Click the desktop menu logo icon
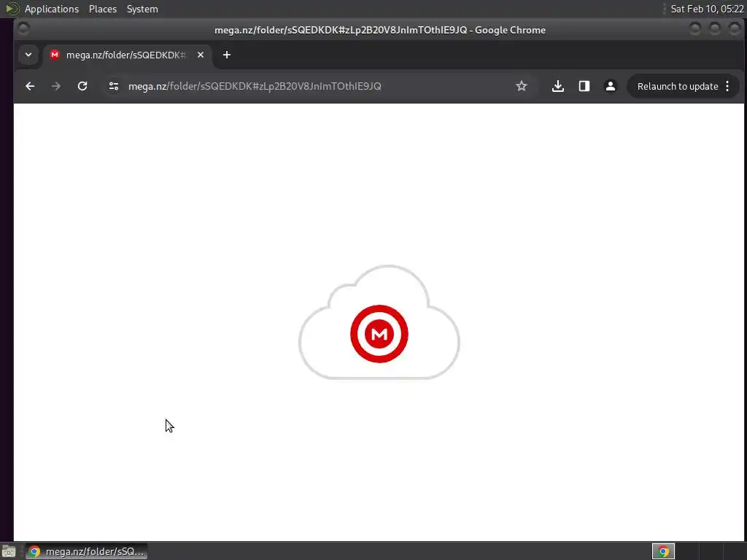The height and width of the screenshot is (560, 747). coord(12,9)
